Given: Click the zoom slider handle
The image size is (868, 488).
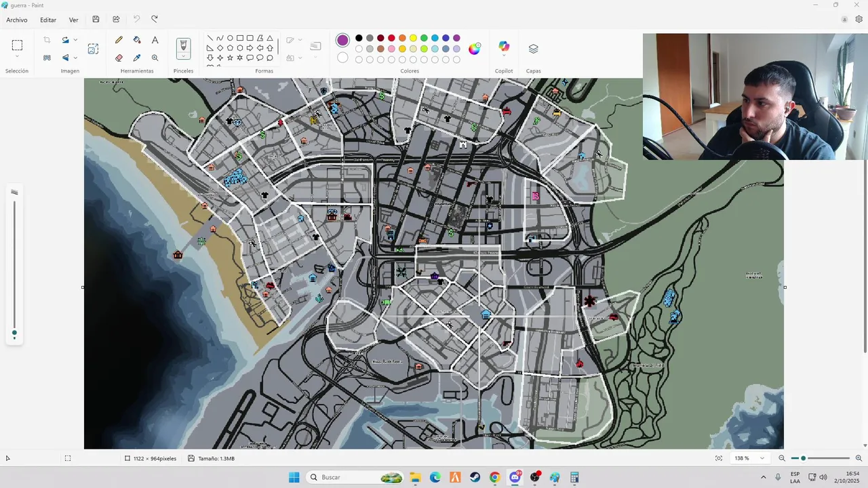Looking at the screenshot, I should (804, 458).
